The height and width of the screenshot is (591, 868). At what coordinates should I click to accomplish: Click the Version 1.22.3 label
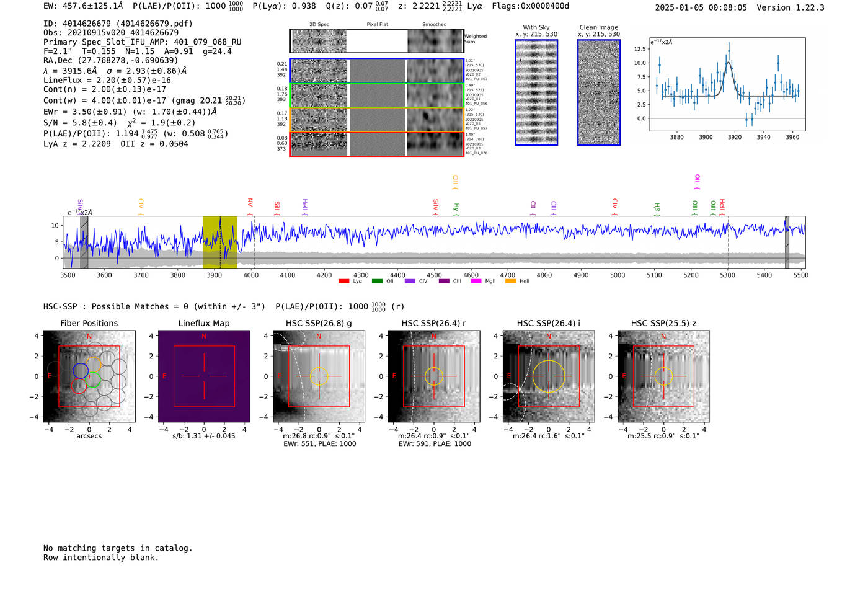[x=790, y=7]
